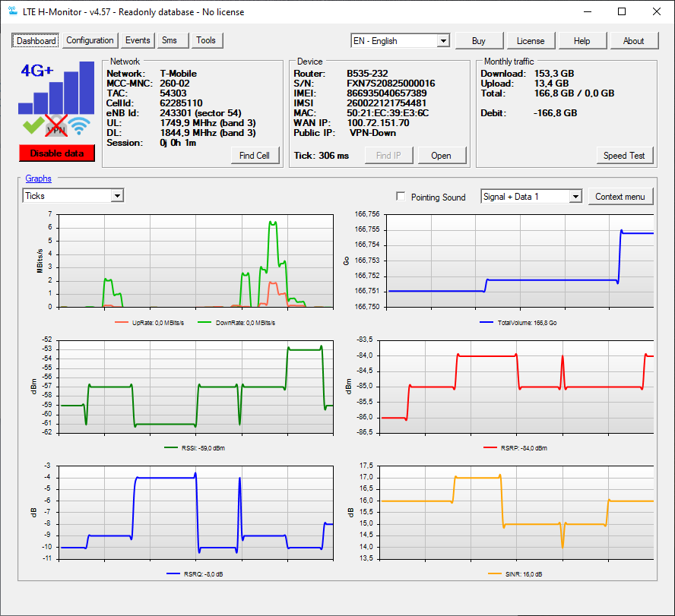This screenshot has width=675, height=616.
Task: Switch to the Dashboard tab
Action: click(x=36, y=41)
